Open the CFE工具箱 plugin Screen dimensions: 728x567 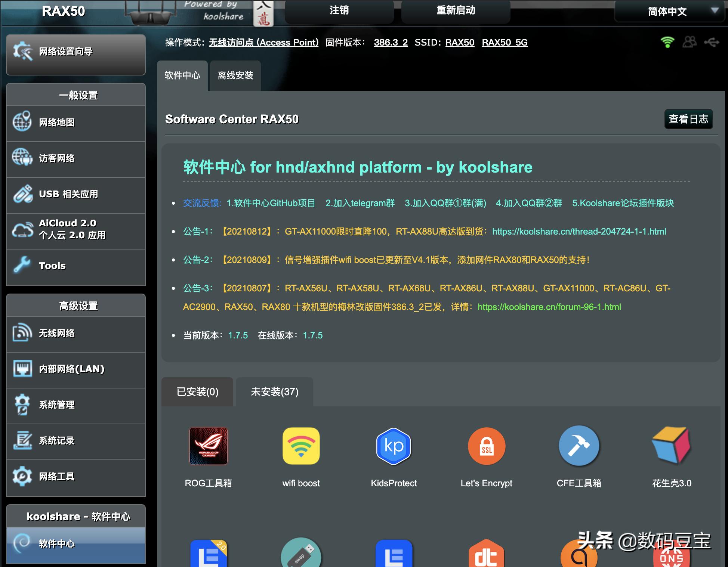pos(579,446)
